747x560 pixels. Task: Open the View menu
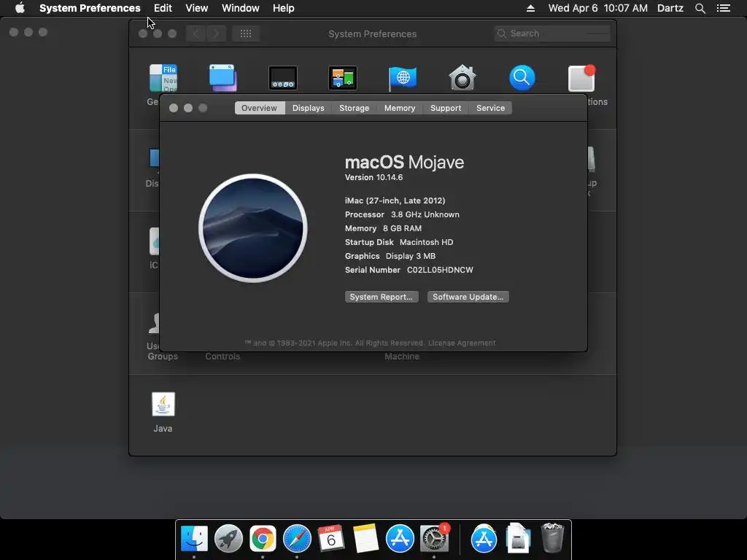[196, 8]
